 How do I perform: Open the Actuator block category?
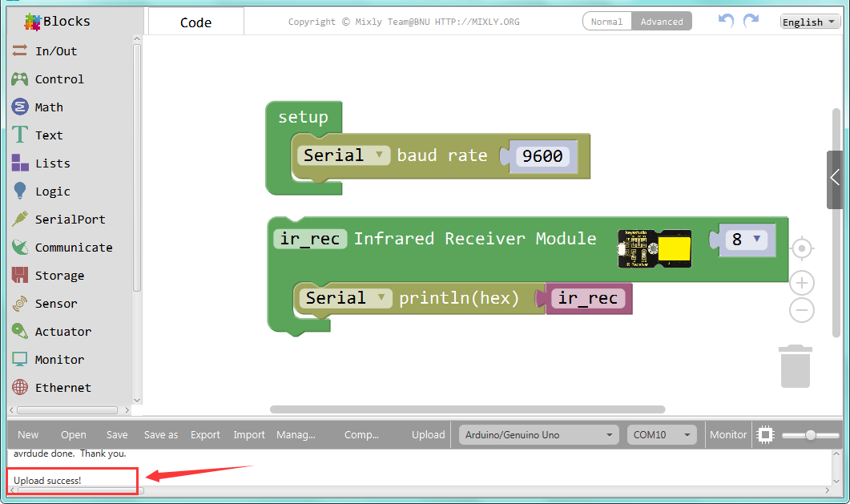[x=62, y=332]
